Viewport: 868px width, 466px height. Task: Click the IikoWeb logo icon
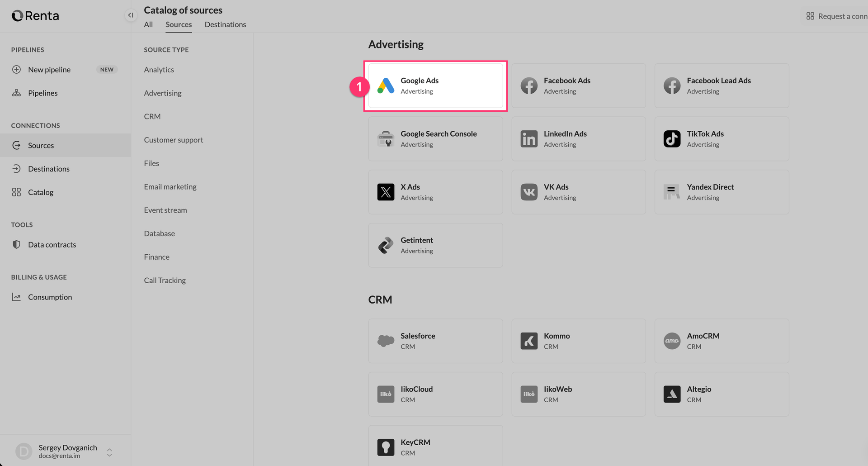529,394
